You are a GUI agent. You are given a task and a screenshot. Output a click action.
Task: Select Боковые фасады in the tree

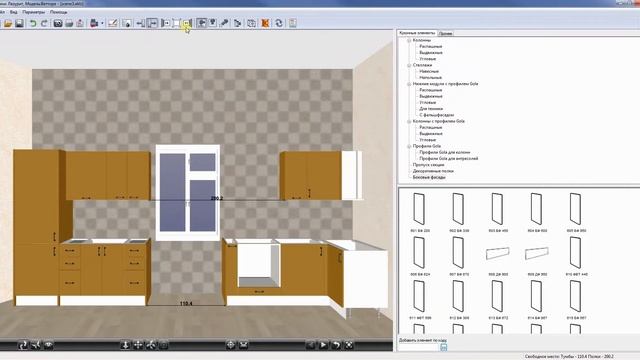pos(429,177)
